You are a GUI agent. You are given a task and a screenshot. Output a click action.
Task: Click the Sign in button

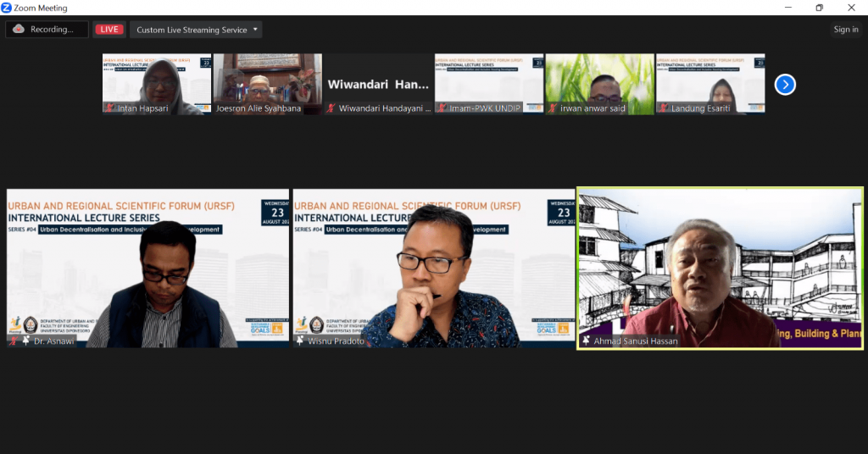tap(845, 30)
